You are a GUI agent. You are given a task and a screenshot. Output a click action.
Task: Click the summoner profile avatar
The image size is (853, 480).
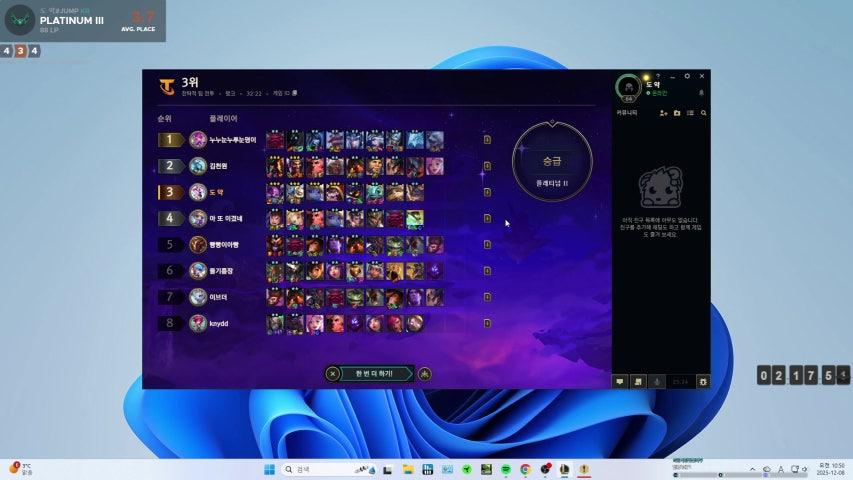click(x=628, y=87)
